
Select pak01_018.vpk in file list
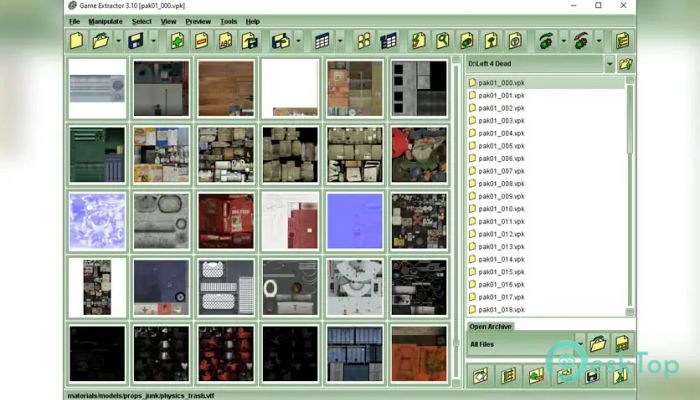[x=546, y=309]
